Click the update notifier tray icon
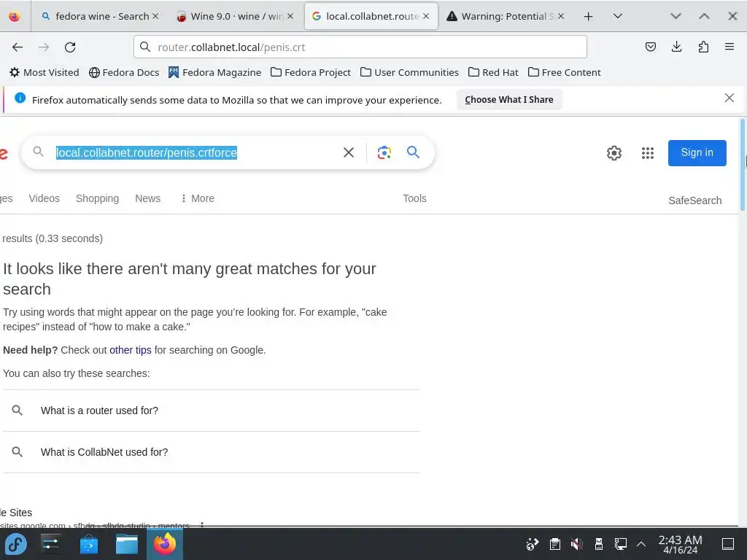Image resolution: width=747 pixels, height=560 pixels. click(533, 544)
